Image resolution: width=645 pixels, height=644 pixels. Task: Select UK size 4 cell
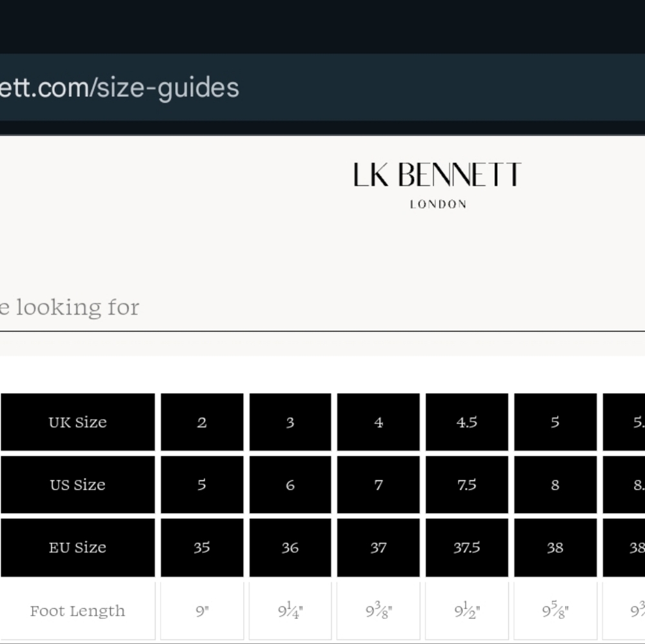379,422
